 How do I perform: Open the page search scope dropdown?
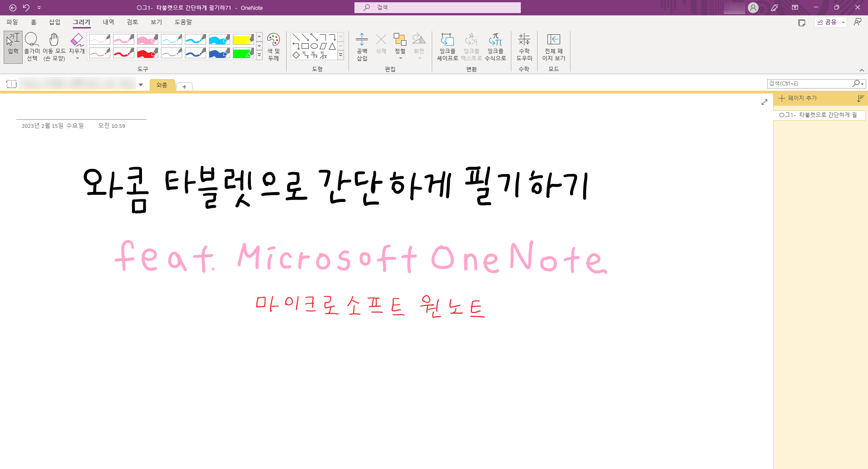pyautogui.click(x=863, y=84)
